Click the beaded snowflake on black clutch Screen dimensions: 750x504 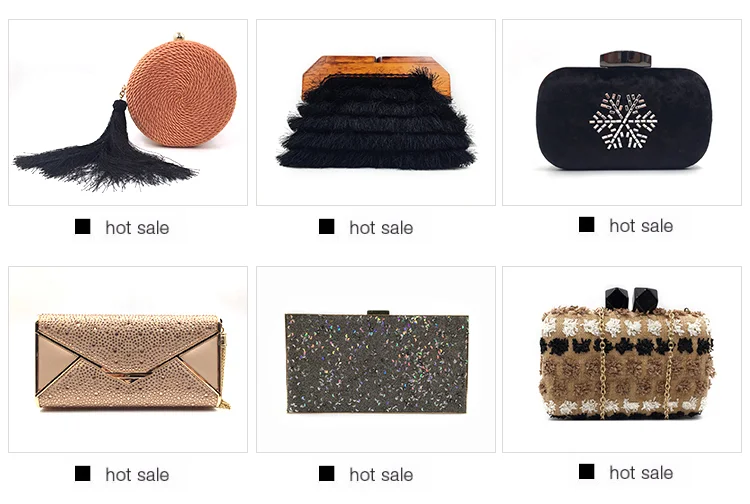click(623, 121)
